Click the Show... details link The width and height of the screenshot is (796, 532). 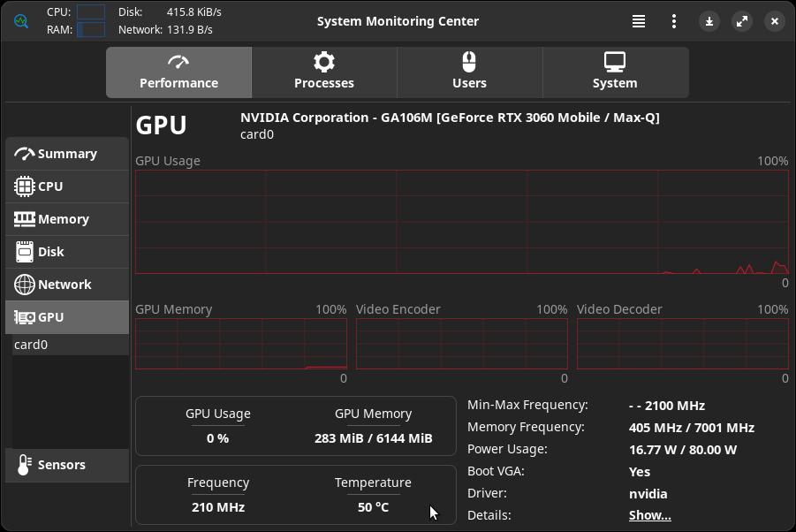pyautogui.click(x=649, y=515)
